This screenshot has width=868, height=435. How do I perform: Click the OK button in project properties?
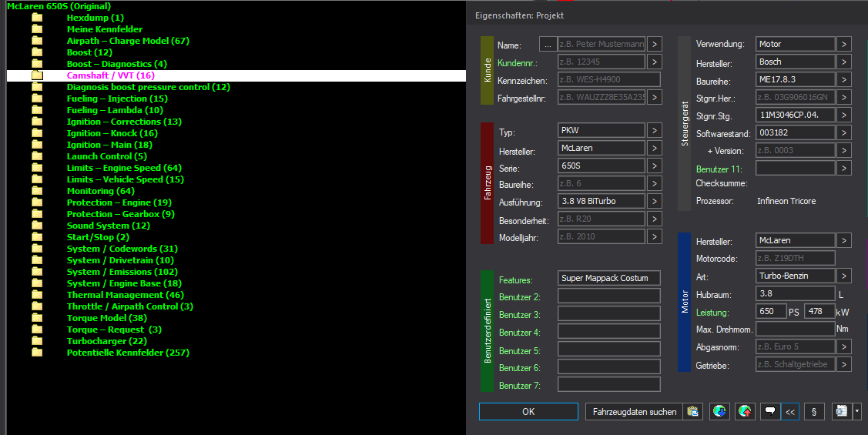tap(528, 411)
